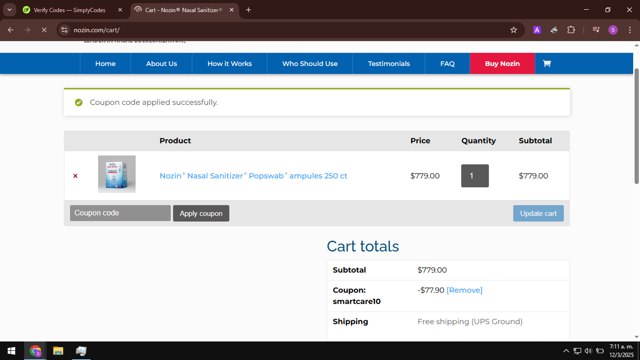Open the About Us menu item
Screen dimensions: 640x360
click(162, 64)
